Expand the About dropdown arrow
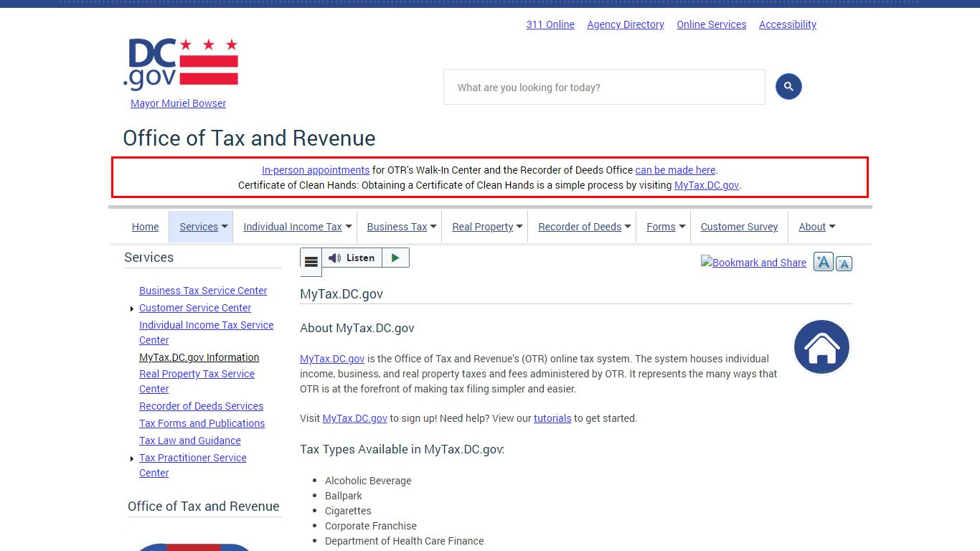 [832, 227]
